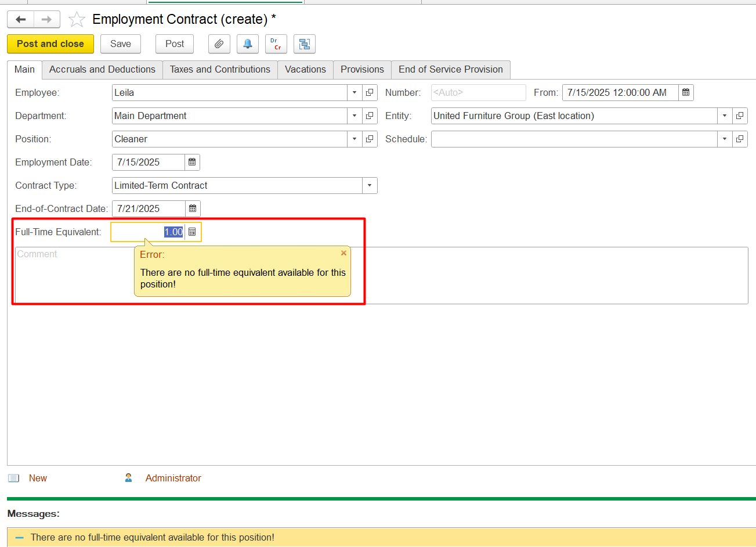
Task: Open calculator for Full-Time Equivalent
Action: click(192, 232)
